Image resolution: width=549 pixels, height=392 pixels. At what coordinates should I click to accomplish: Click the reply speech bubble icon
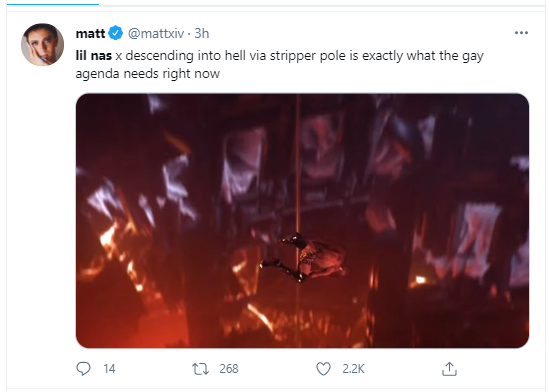click(x=83, y=369)
